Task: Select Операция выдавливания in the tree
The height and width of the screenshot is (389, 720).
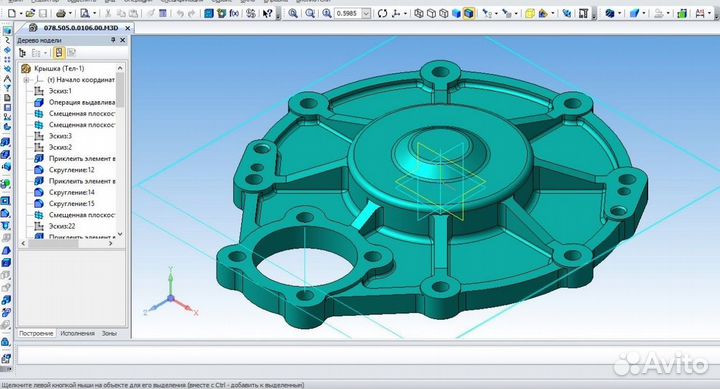Action: coord(82,102)
